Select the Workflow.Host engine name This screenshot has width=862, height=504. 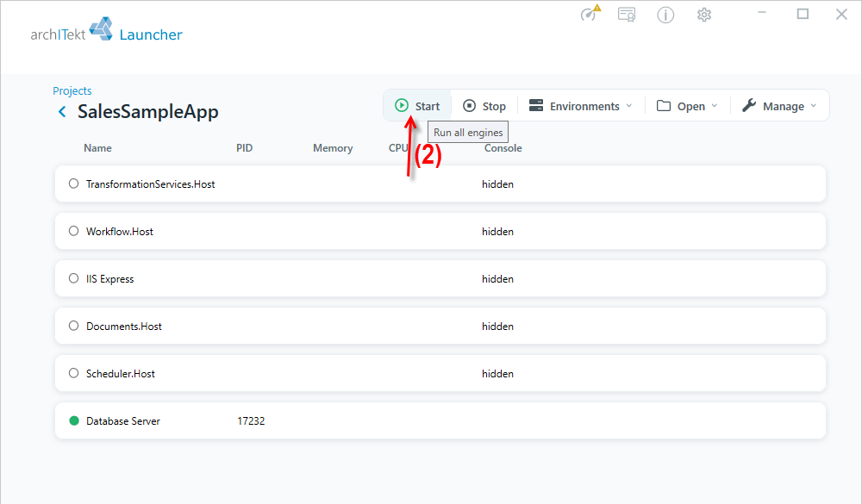pyautogui.click(x=120, y=232)
